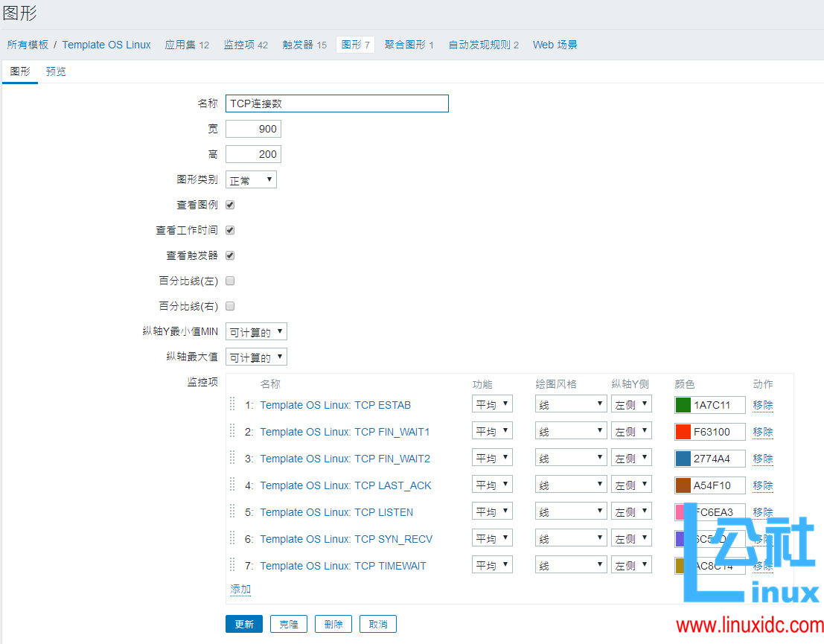
Task: Click the green 1A7C11 color swatch
Action: click(683, 405)
